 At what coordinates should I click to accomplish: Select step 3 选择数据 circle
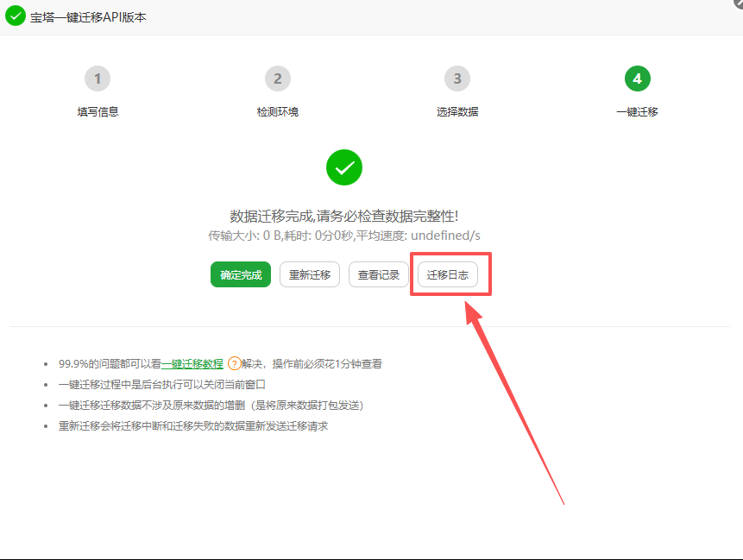coord(457,78)
